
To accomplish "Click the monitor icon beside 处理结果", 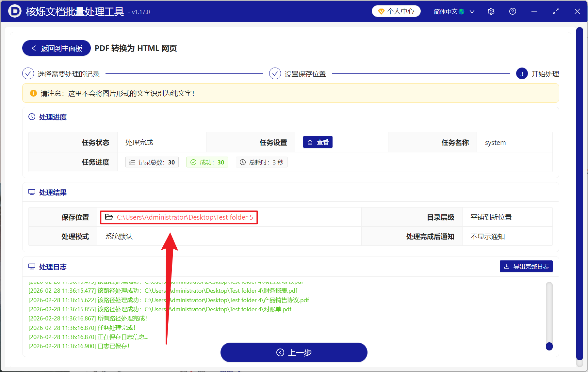I will pyautogui.click(x=32, y=192).
